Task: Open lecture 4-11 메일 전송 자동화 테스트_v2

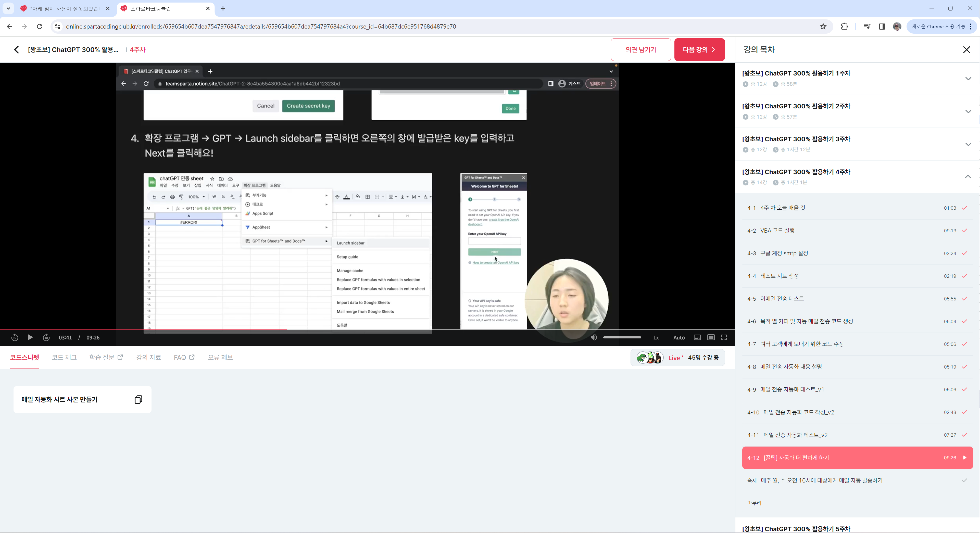Action: point(858,435)
